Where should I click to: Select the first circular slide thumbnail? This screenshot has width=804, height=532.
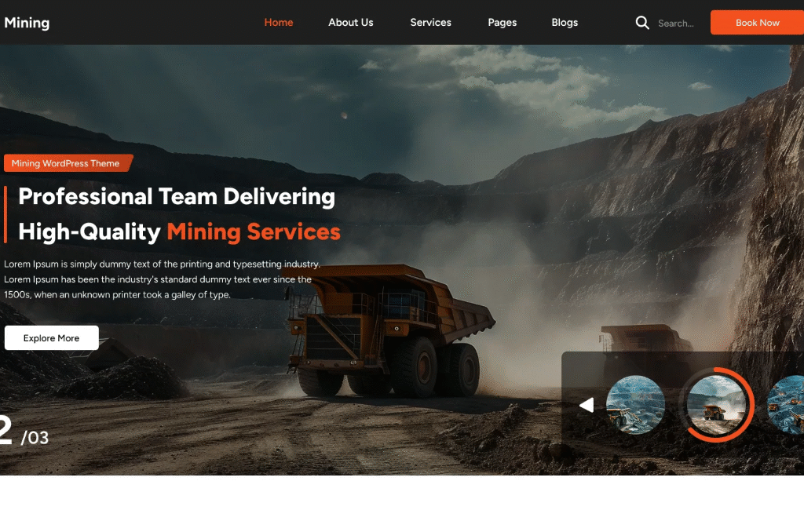635,405
